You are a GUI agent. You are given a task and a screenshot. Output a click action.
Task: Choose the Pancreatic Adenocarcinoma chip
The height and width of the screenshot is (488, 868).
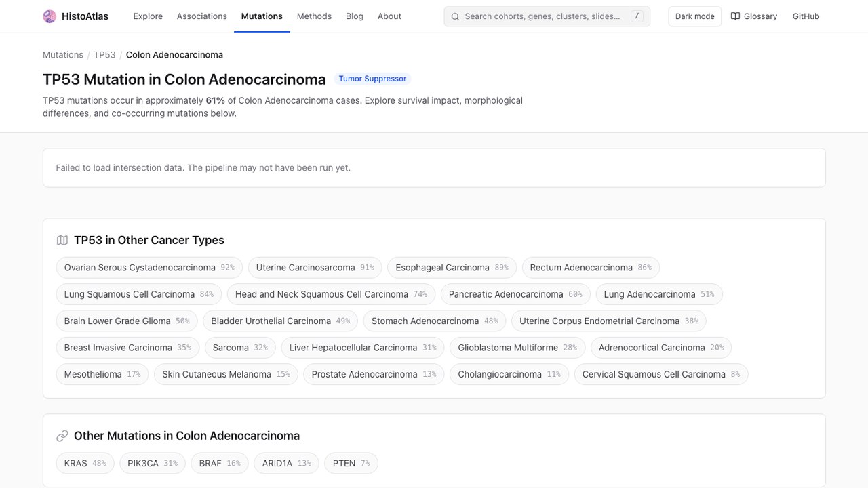click(515, 294)
